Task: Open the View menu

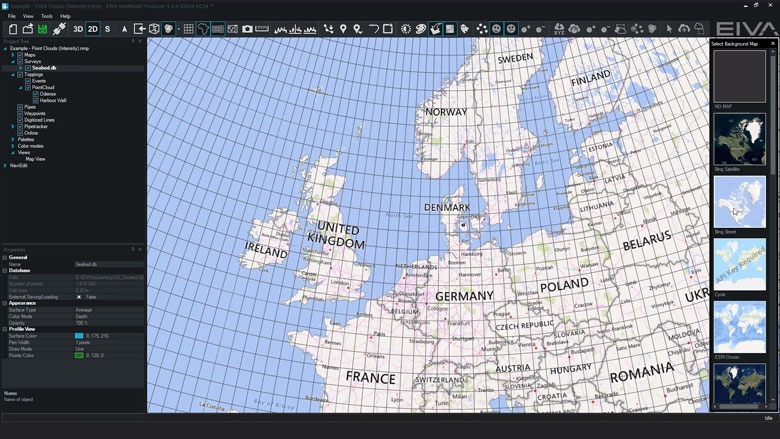Action: coord(28,16)
